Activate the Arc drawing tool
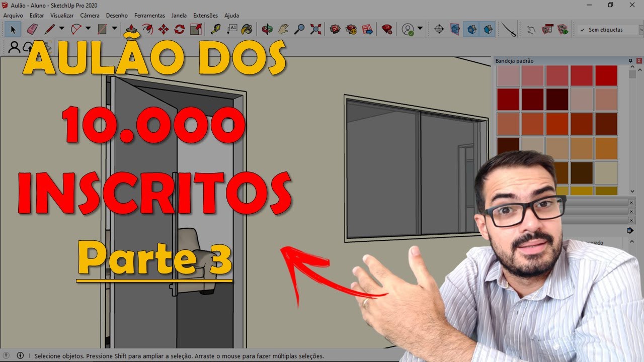Image resolution: width=644 pixels, height=362 pixels. tap(76, 29)
